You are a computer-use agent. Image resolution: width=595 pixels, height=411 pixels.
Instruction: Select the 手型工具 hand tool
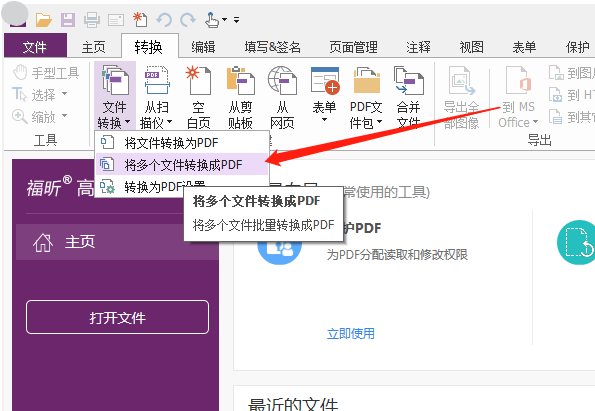[x=46, y=72]
